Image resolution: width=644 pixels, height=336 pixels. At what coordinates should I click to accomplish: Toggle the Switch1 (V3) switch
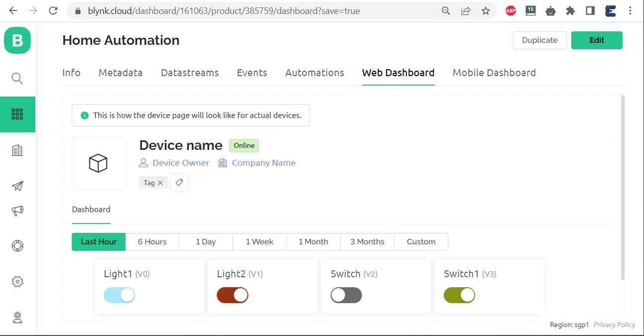tap(459, 295)
